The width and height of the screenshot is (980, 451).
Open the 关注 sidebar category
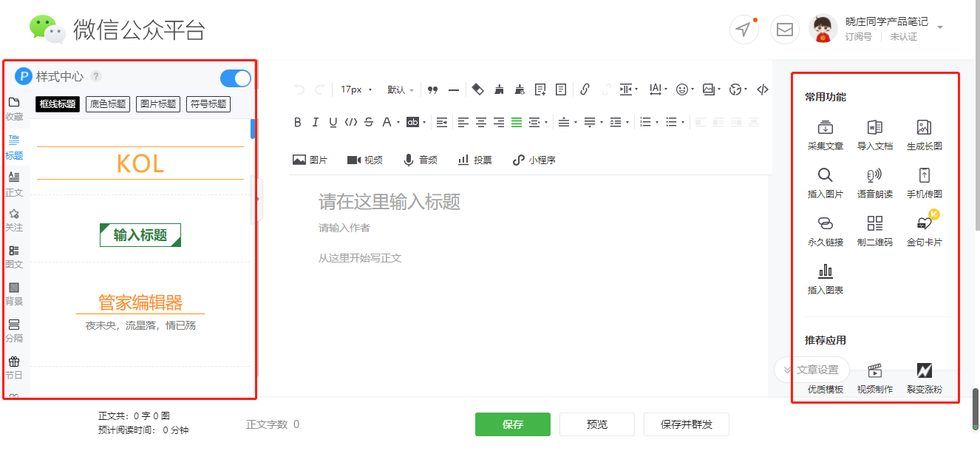tap(14, 220)
